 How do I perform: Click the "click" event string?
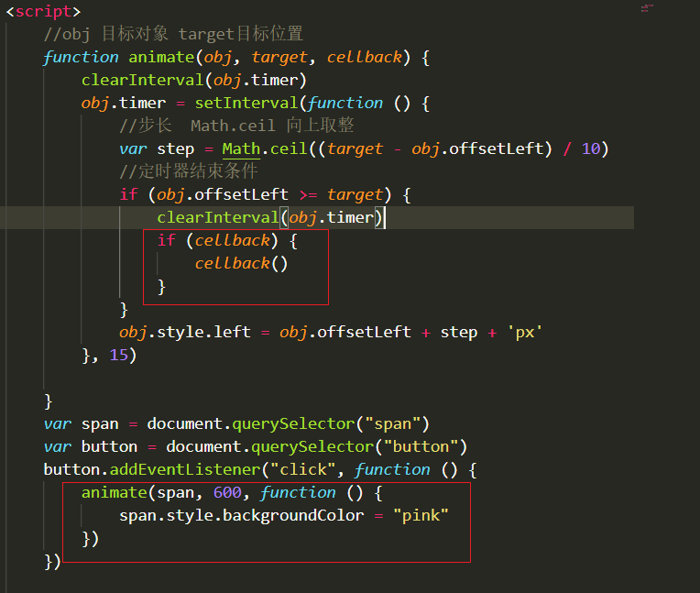coord(303,470)
